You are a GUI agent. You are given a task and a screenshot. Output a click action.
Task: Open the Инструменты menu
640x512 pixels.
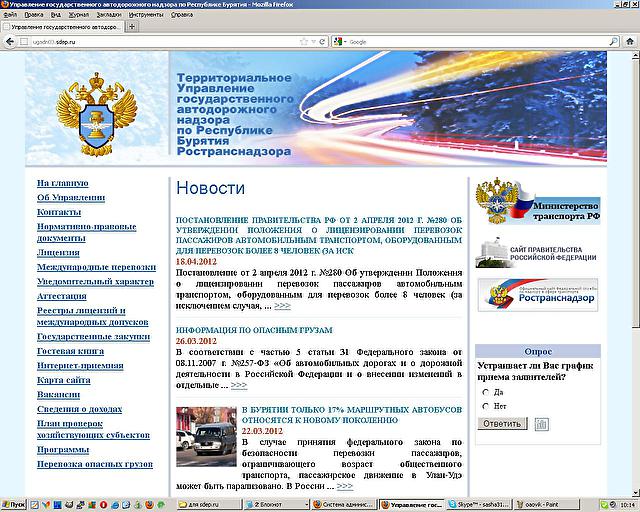pos(146,15)
